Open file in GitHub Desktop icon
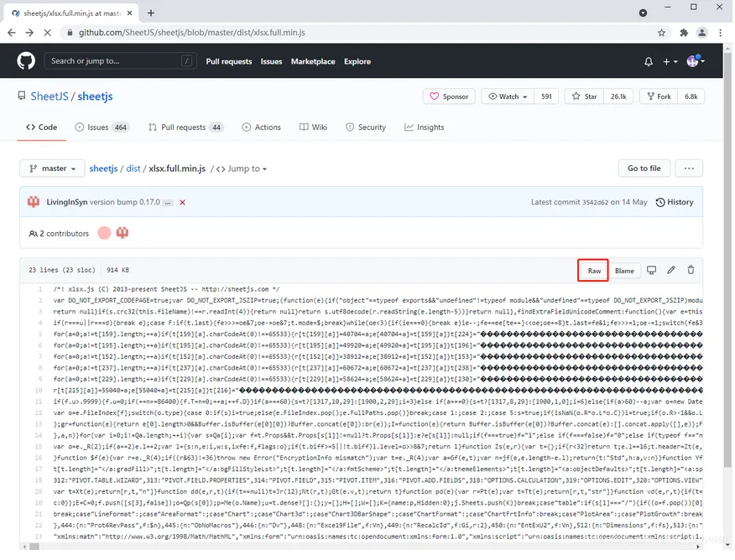Image resolution: width=735 pixels, height=560 pixels. 652,270
